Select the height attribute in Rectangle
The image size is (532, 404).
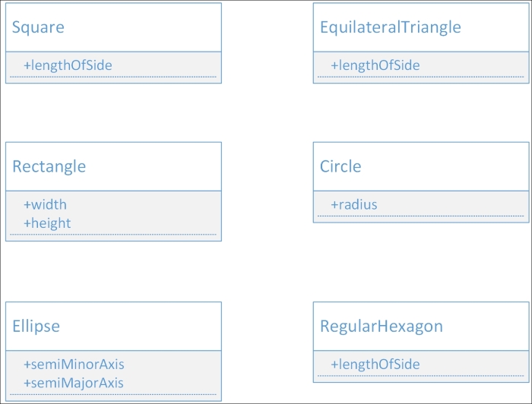coord(47,223)
